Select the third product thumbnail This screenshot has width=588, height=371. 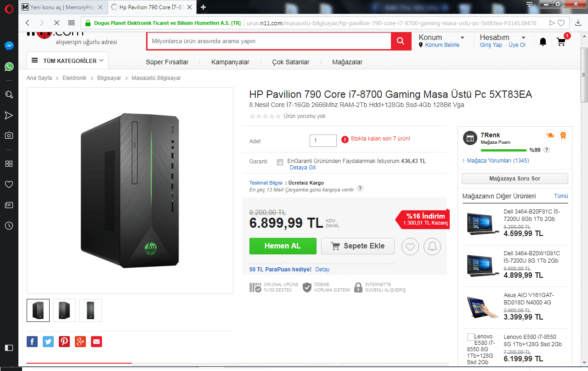click(x=90, y=310)
